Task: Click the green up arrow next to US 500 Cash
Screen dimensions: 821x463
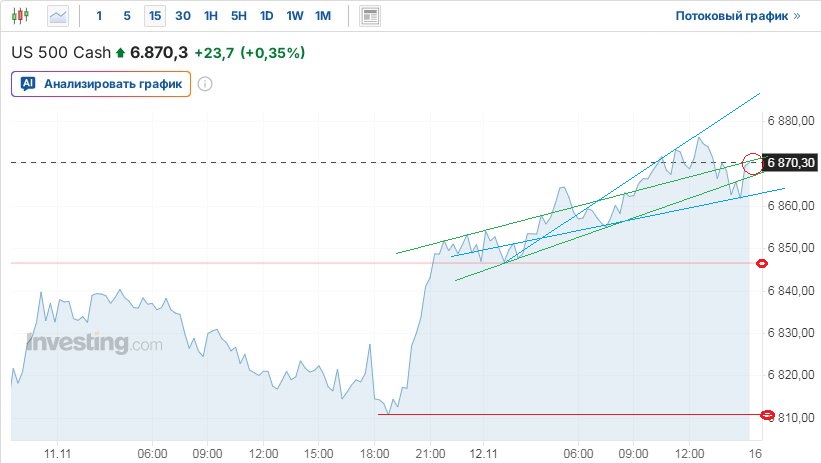Action: (121, 52)
